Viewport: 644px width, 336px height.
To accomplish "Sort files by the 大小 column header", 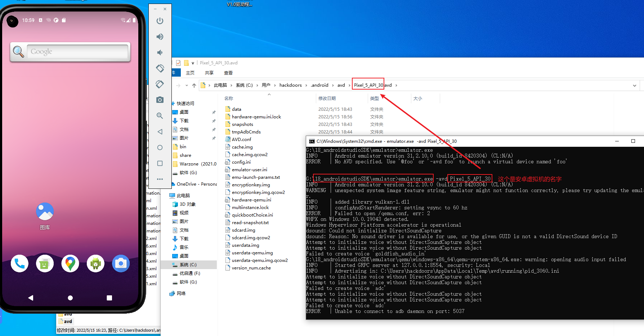I will [x=418, y=98].
